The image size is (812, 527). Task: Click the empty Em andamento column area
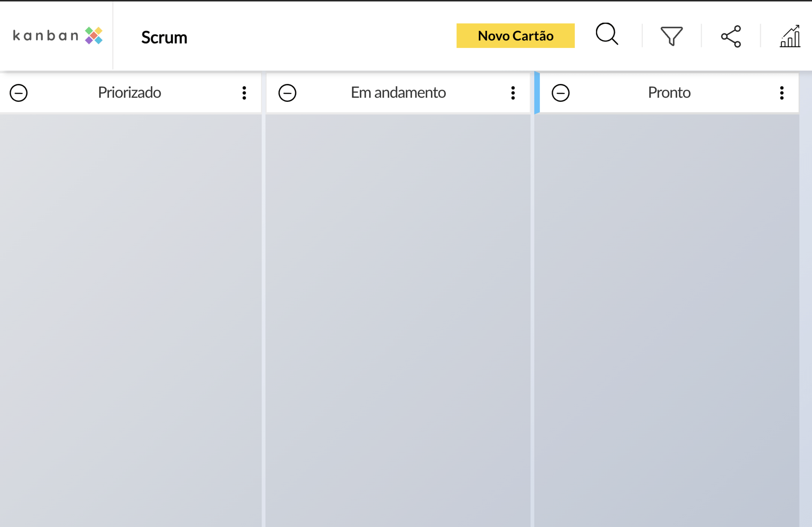click(x=398, y=312)
